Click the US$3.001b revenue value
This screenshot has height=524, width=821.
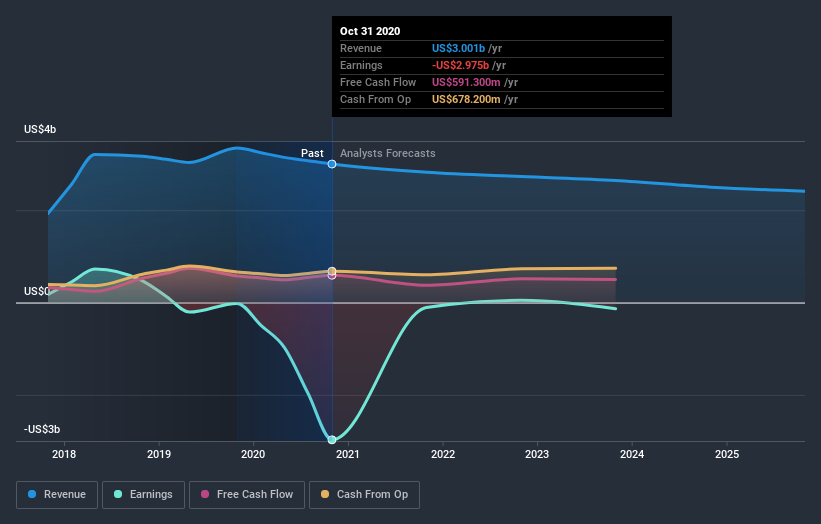[x=458, y=48]
